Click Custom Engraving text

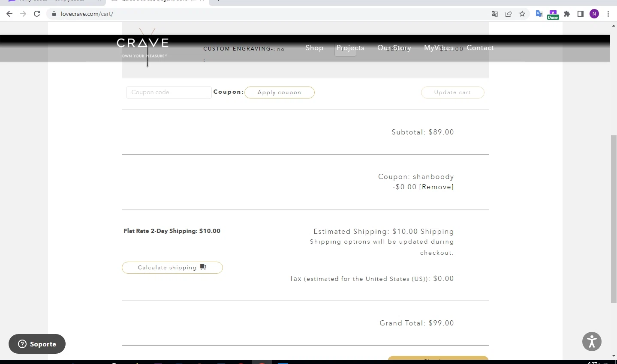(244, 49)
